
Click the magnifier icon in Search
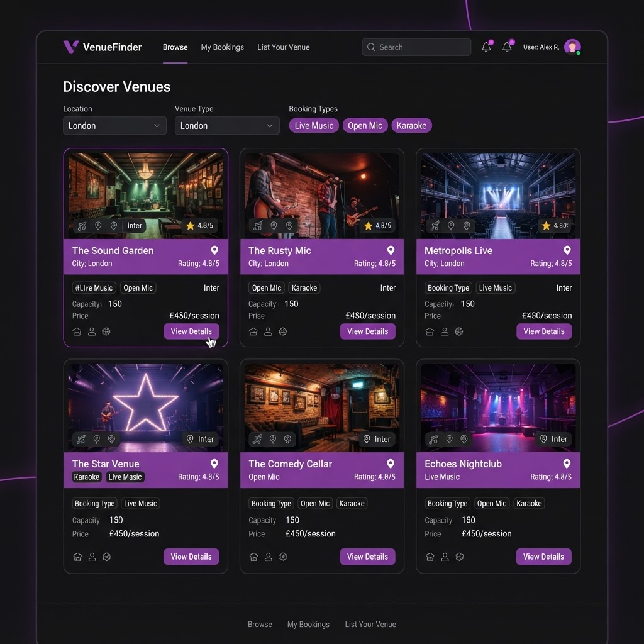click(371, 47)
